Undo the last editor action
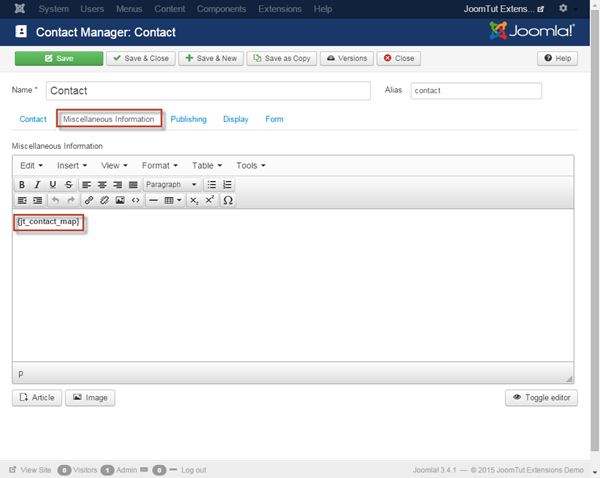The height and width of the screenshot is (478, 600). (x=55, y=201)
